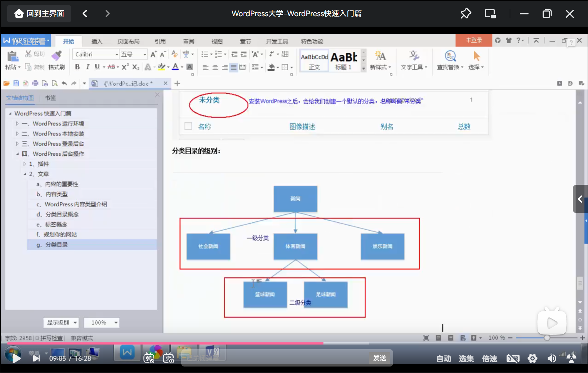Open the 引用 ribbon tab

coord(160,41)
